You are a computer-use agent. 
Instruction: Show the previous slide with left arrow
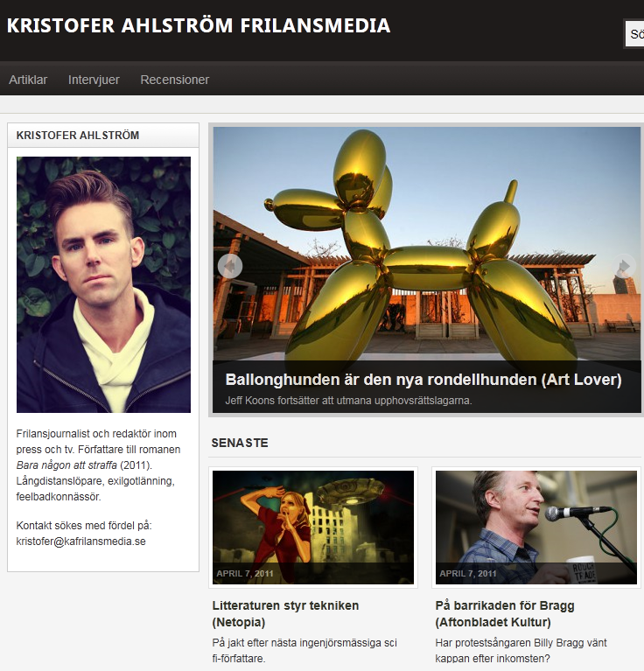230,266
